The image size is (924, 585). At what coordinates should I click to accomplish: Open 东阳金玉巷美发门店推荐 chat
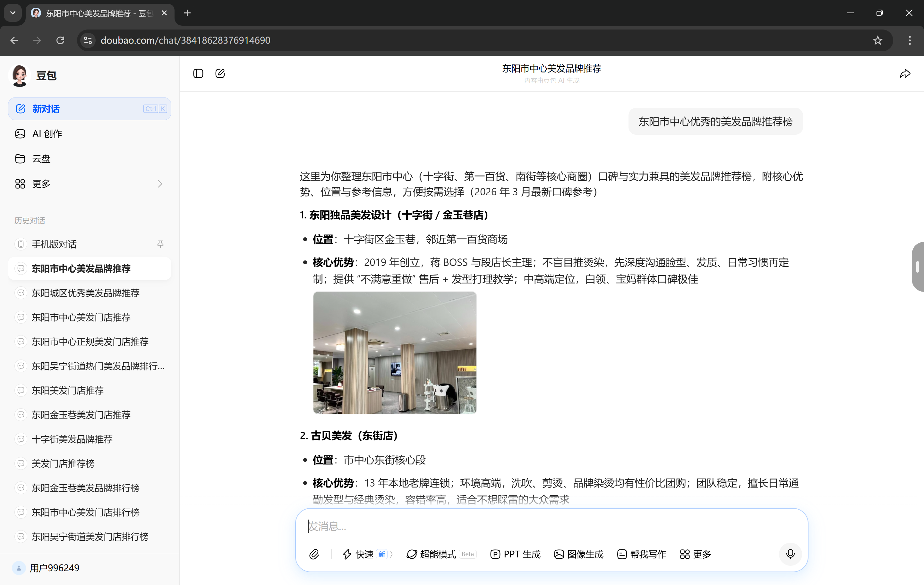click(90, 415)
